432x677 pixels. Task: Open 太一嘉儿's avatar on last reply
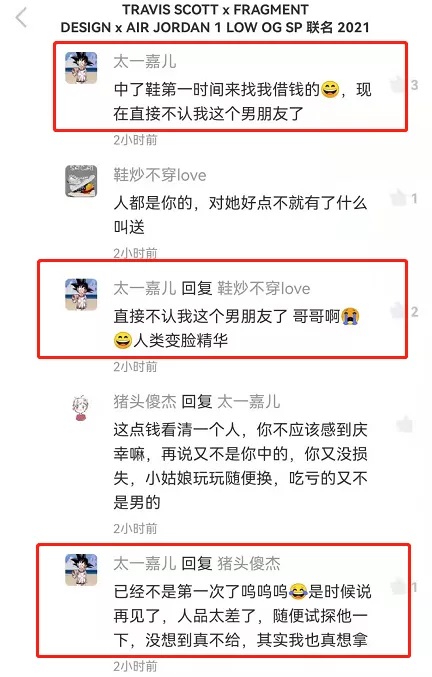coord(81,570)
